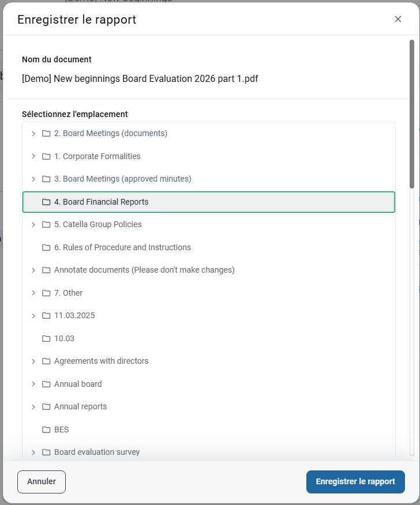The image size is (420, 505).
Task: Expand the Board Meetings (documents) folder
Action: [33, 134]
